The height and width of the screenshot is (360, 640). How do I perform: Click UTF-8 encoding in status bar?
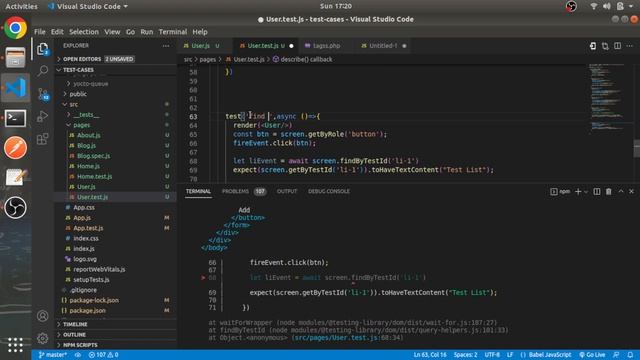tap(492, 355)
